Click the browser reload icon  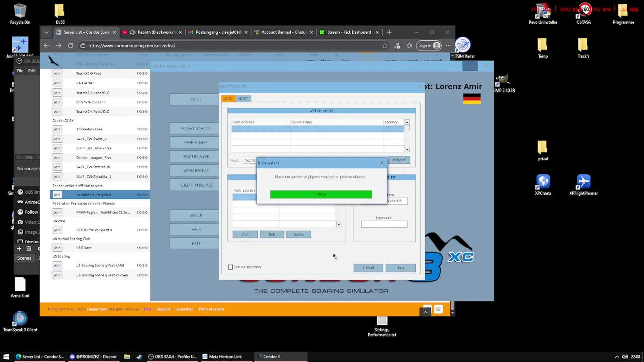pos(70,46)
